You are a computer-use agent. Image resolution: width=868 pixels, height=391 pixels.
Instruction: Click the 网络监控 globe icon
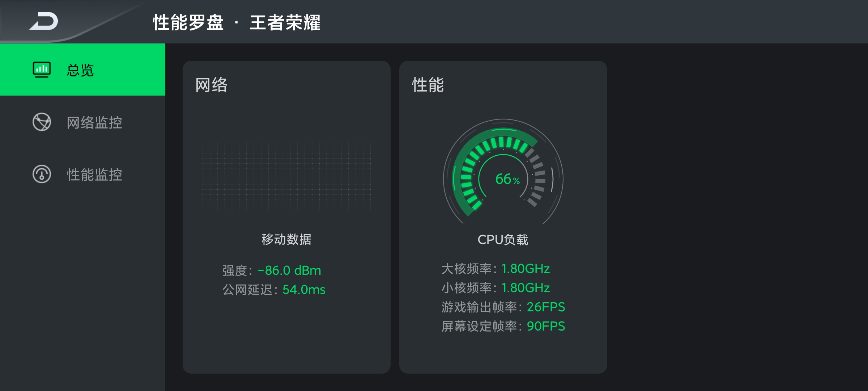pos(42,122)
